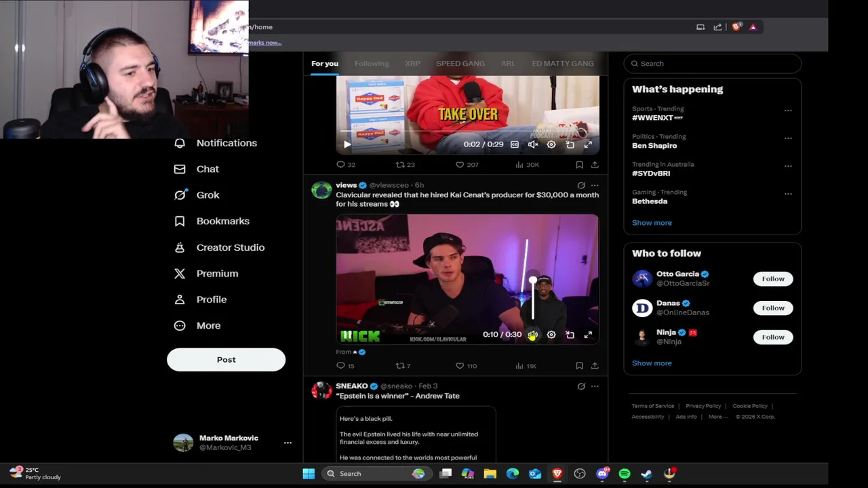
Task: Follow Ninja
Action: (772, 338)
